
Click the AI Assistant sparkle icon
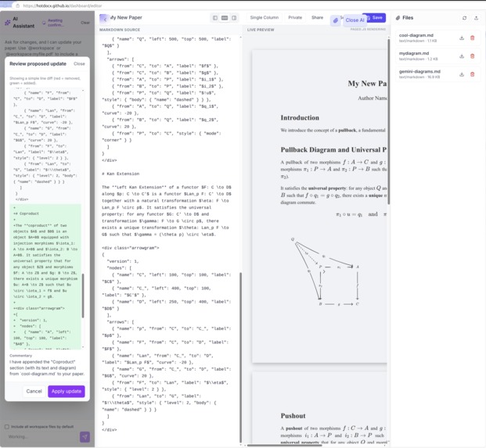(x=8, y=23)
